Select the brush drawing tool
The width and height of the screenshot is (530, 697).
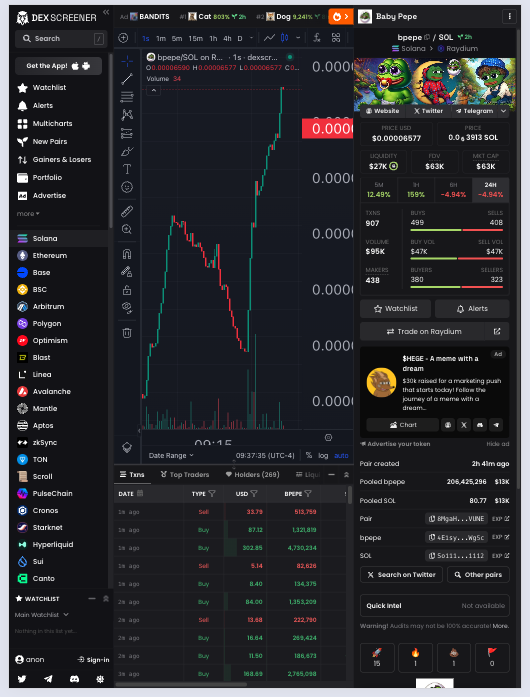tap(127, 151)
